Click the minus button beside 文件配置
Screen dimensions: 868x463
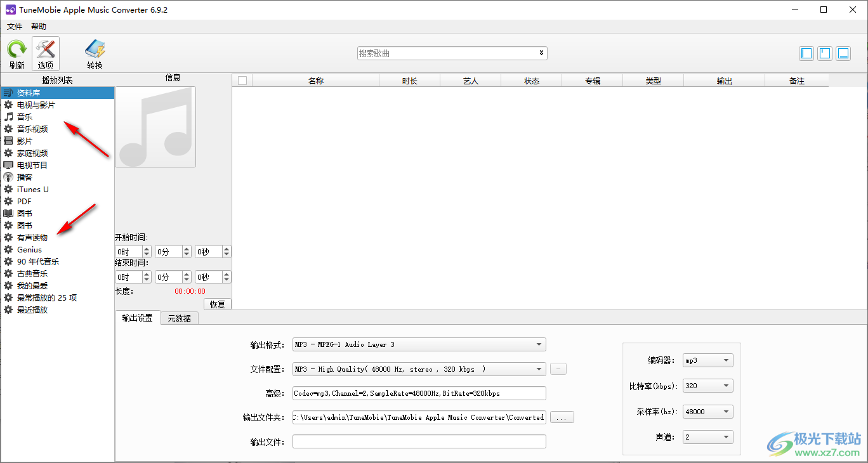[558, 369]
